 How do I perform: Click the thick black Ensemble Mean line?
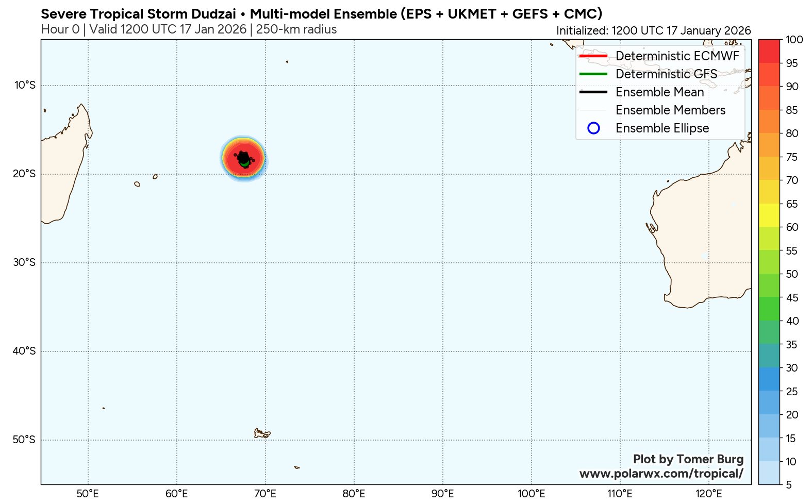pyautogui.click(x=593, y=92)
